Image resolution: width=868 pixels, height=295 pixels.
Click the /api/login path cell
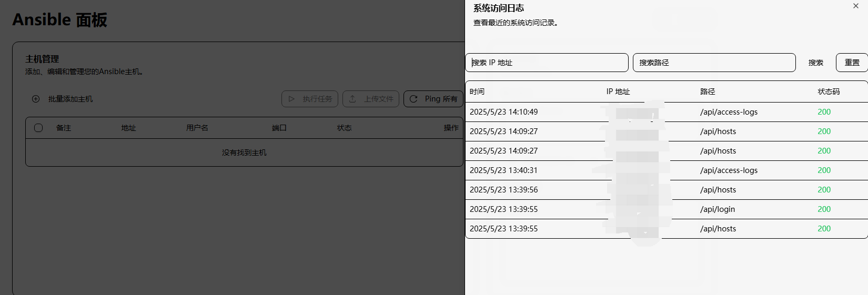tap(718, 209)
